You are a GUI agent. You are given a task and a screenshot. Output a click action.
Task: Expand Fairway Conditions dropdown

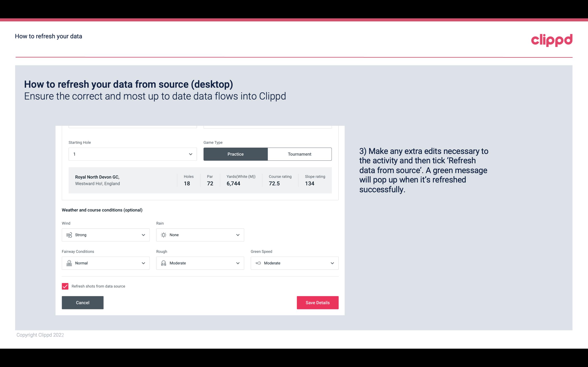pos(143,263)
